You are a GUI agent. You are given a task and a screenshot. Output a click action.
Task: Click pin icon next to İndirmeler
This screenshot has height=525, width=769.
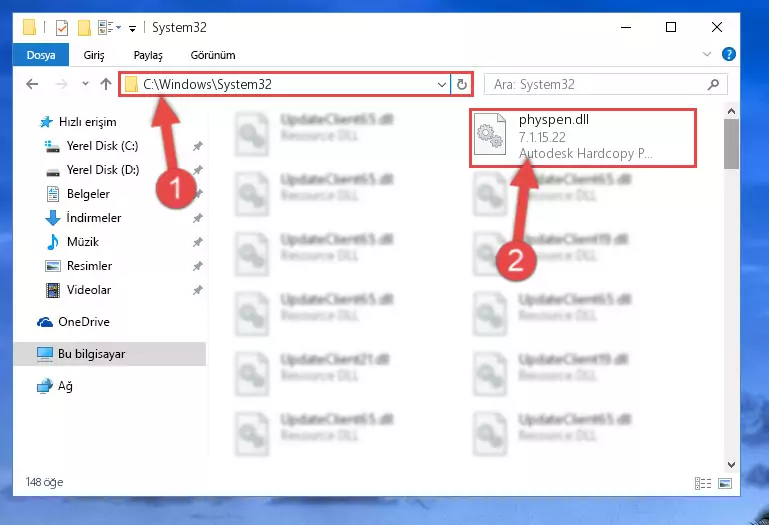click(x=197, y=218)
